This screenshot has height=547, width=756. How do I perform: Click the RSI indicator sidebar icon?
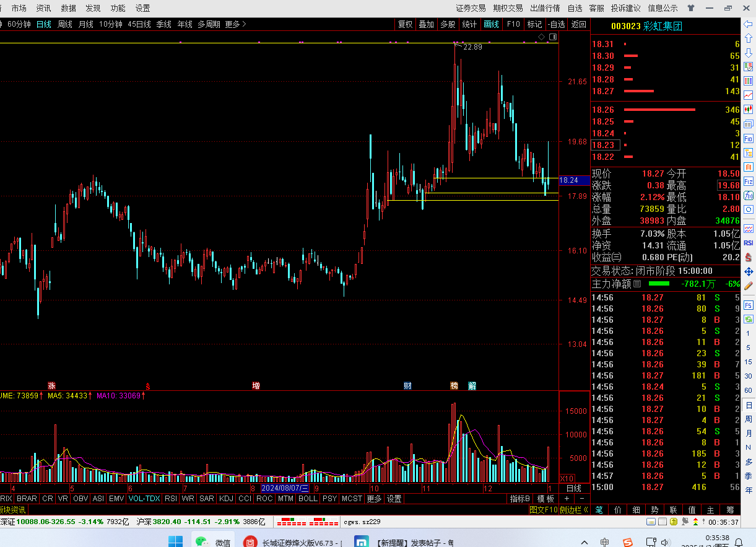pyautogui.click(x=749, y=243)
